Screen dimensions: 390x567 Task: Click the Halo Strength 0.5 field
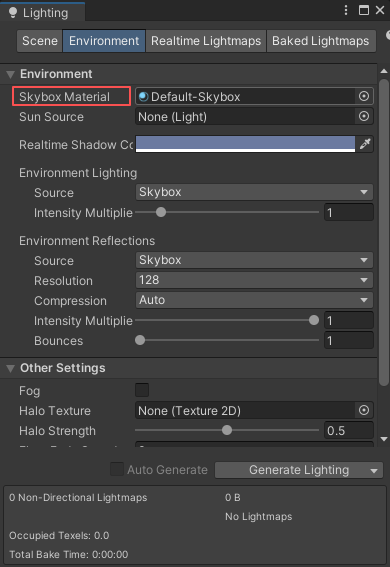[348, 430]
